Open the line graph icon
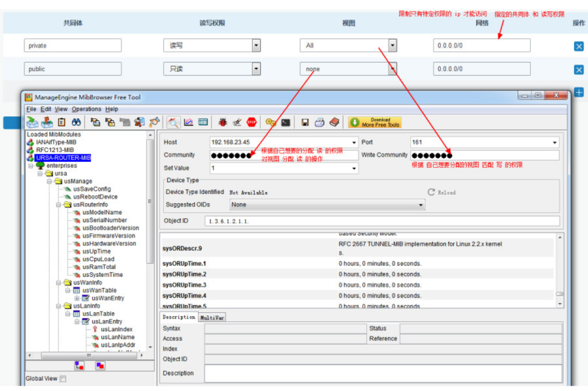Screen dimensions: 588x391 [x=189, y=122]
